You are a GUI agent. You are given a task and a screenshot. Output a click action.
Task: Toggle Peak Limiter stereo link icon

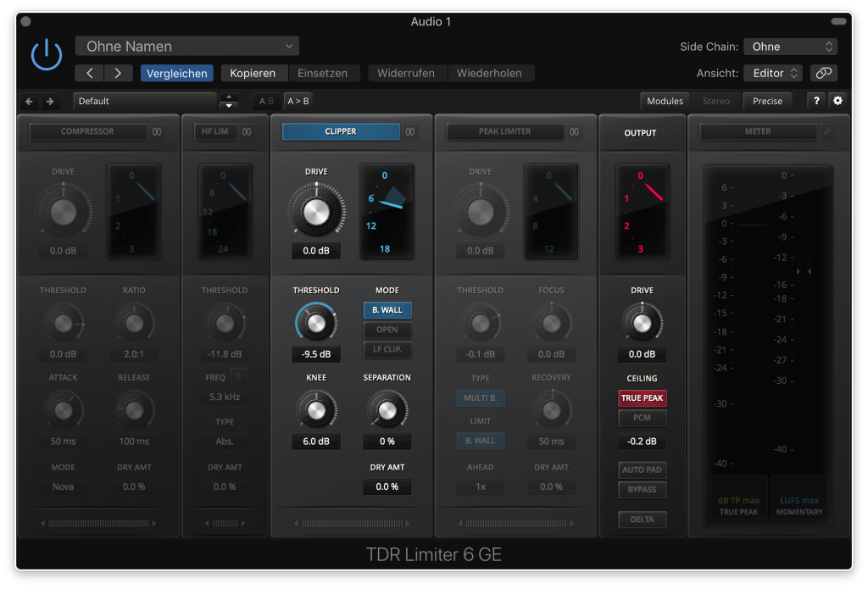pyautogui.click(x=574, y=131)
